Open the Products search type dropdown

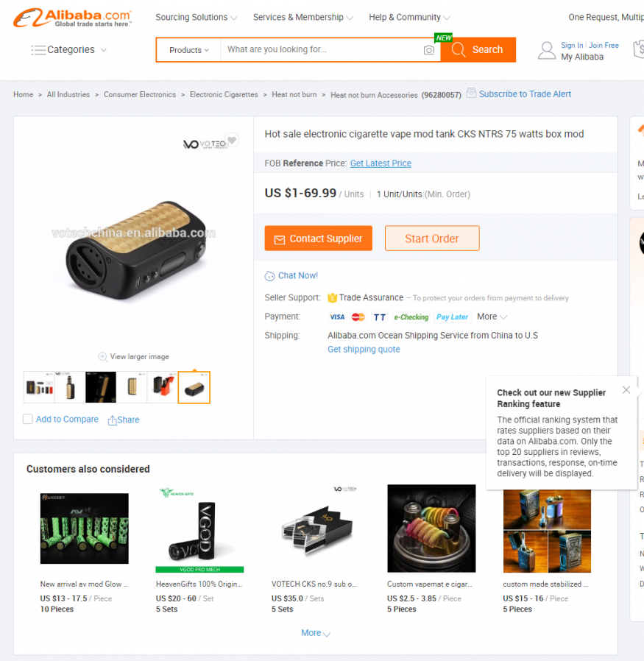click(189, 50)
